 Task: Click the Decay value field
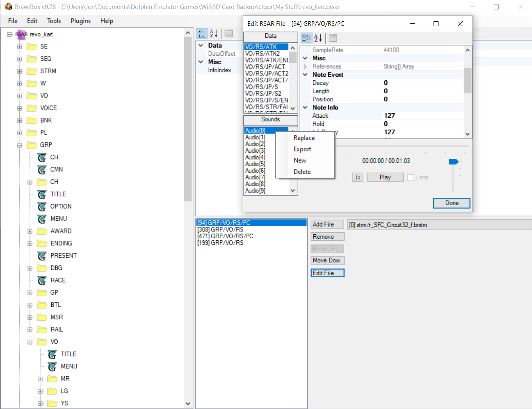pos(423,83)
